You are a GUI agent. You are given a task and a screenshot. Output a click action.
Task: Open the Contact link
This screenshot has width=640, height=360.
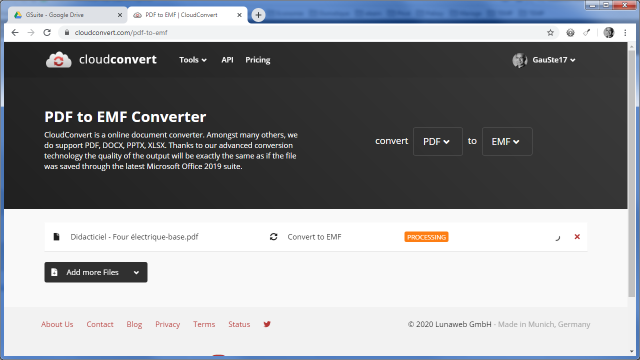pyautogui.click(x=100, y=324)
